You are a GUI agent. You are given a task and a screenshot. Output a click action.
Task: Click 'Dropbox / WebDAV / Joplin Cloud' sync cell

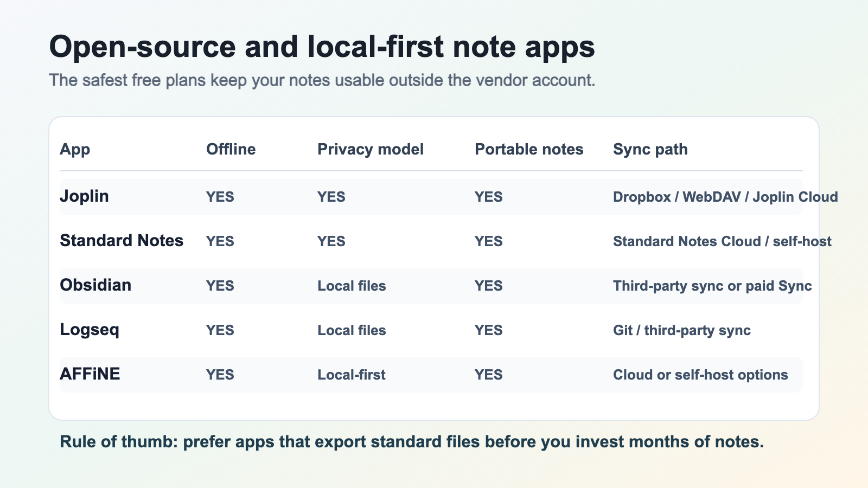[725, 197]
